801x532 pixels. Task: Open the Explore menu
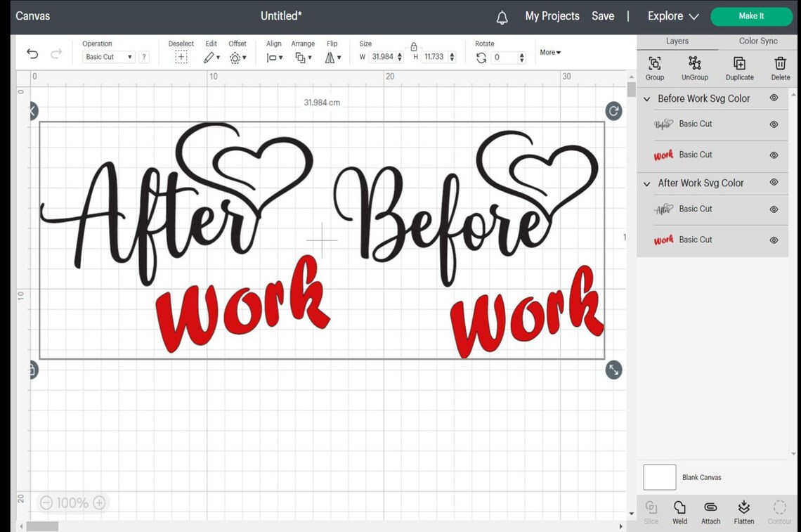[671, 15]
